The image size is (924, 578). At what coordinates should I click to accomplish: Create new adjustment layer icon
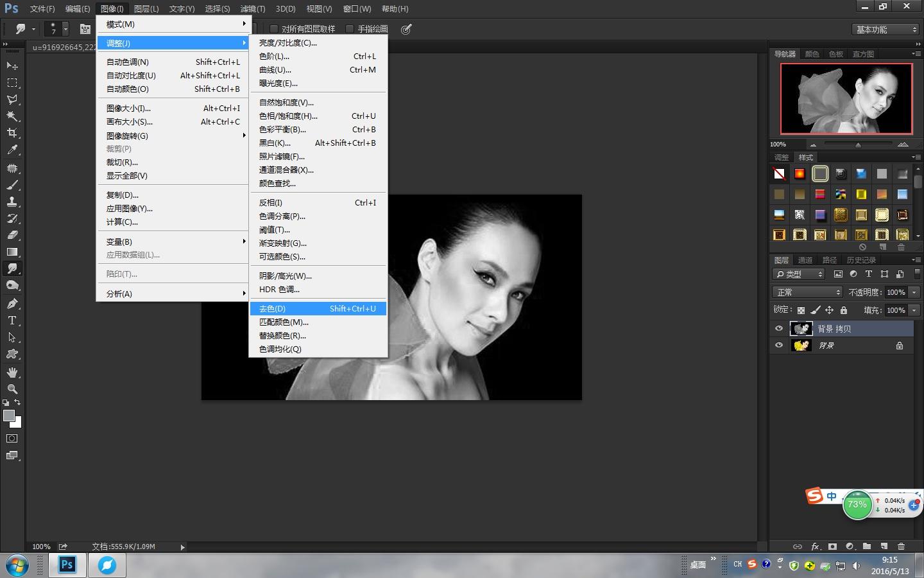pyautogui.click(x=850, y=547)
